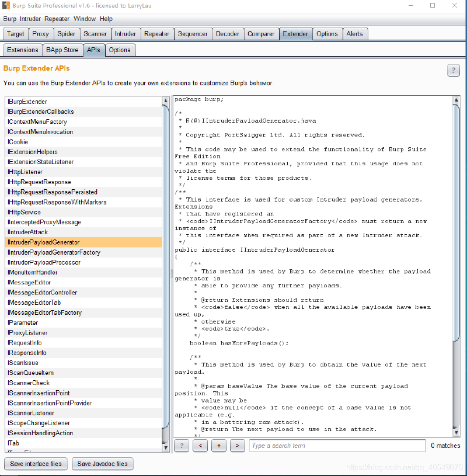Viewport: 467px width, 476px height.
Task: Select IHttpRequestResponsePersisted interface
Action: (83, 192)
